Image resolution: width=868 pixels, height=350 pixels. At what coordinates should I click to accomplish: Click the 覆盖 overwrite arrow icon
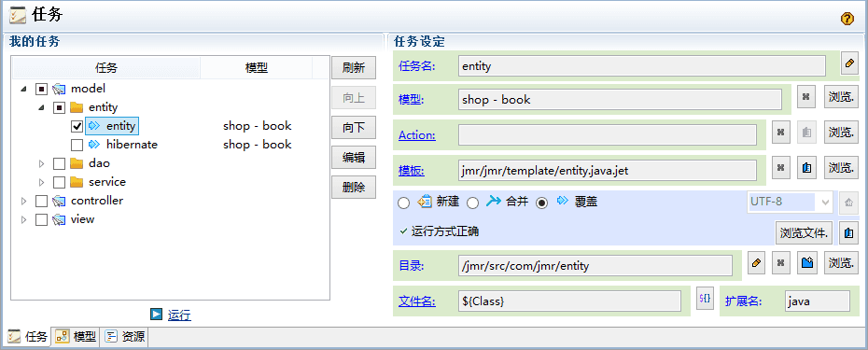563,202
